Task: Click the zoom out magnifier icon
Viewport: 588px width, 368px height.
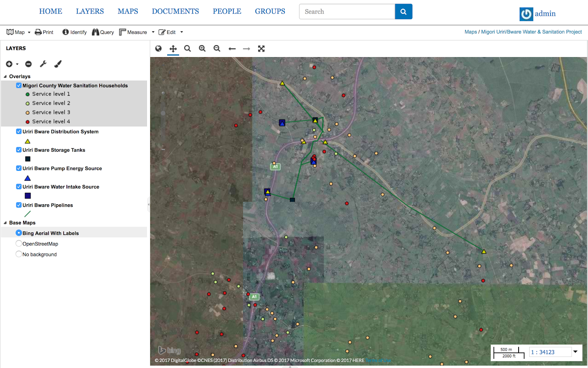Action: coord(217,49)
